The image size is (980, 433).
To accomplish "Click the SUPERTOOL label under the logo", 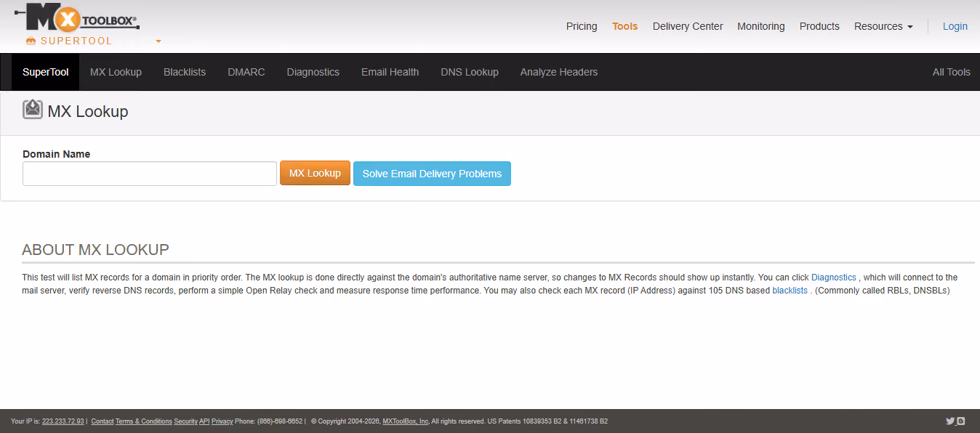I will 76,41.
